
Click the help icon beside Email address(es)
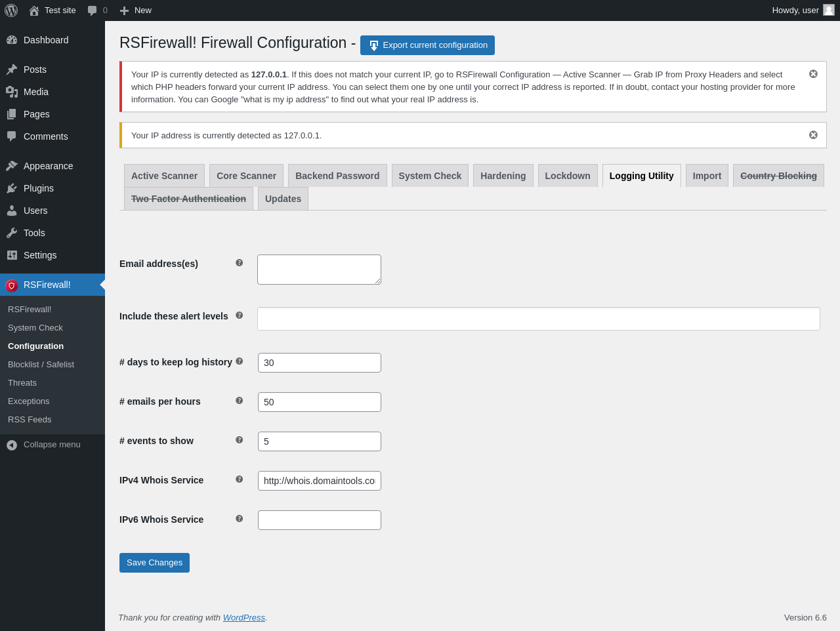point(239,262)
